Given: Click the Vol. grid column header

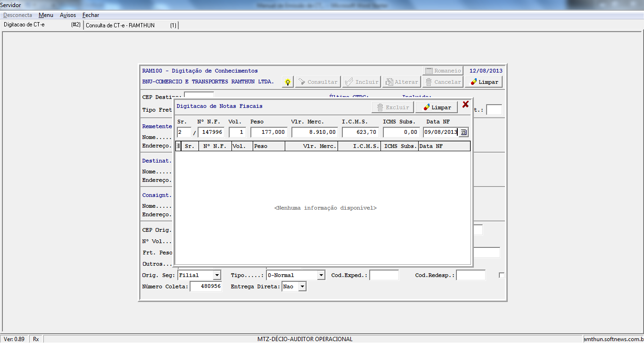Looking at the screenshot, I should (242, 146).
